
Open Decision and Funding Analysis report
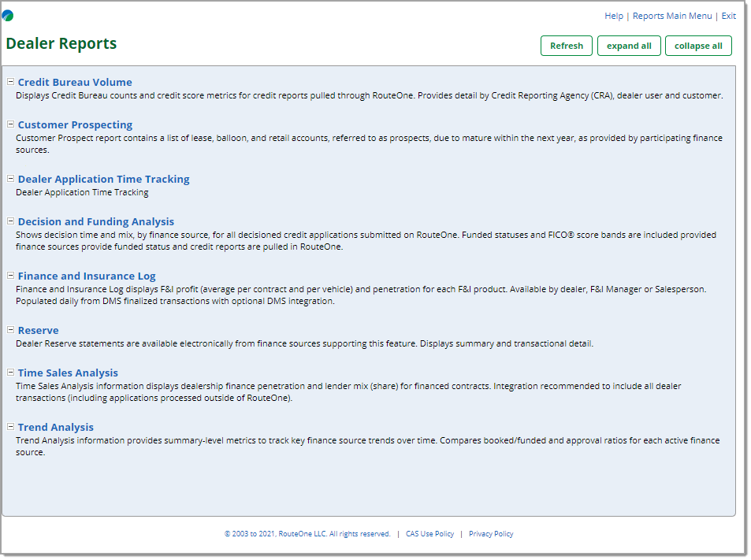pos(96,221)
